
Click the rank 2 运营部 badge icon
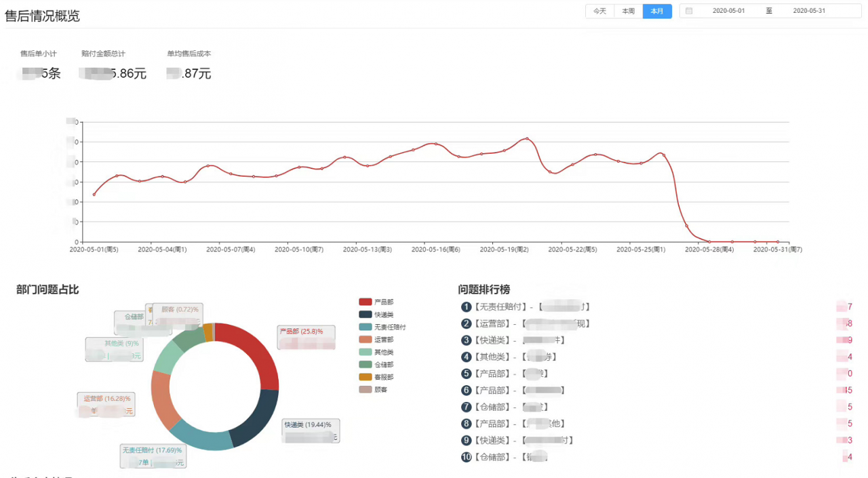(466, 324)
